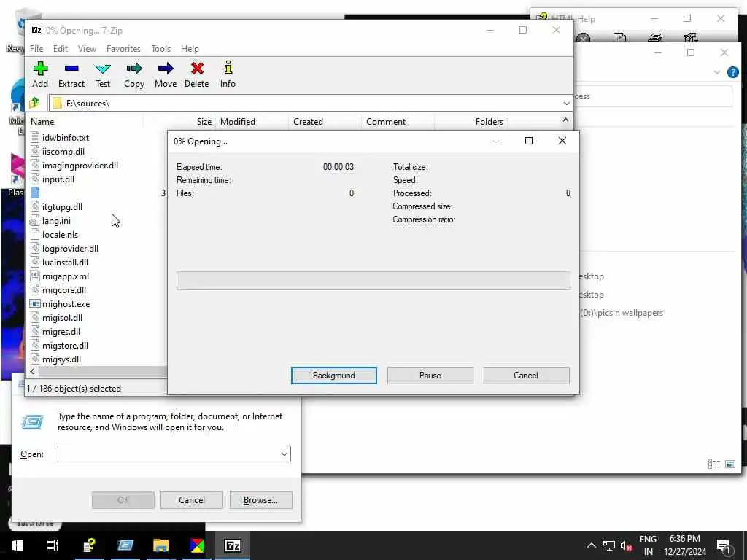Go up one folder level icon

point(34,103)
